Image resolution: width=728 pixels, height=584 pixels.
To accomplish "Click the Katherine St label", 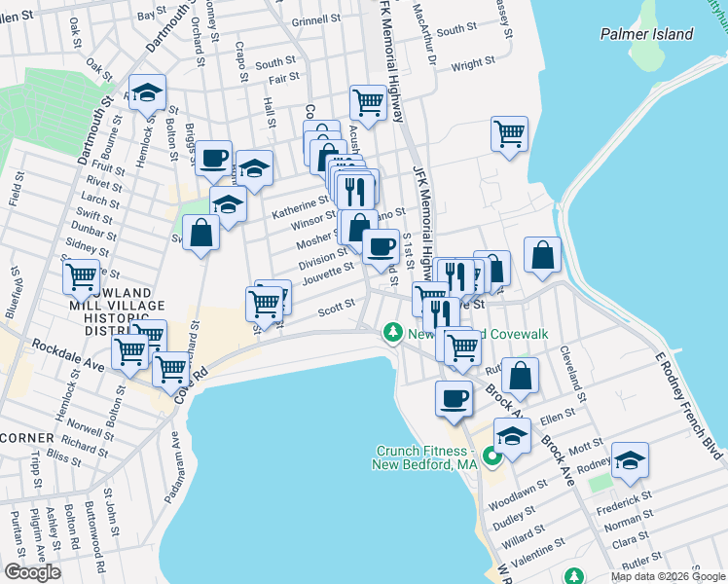I will [300, 207].
